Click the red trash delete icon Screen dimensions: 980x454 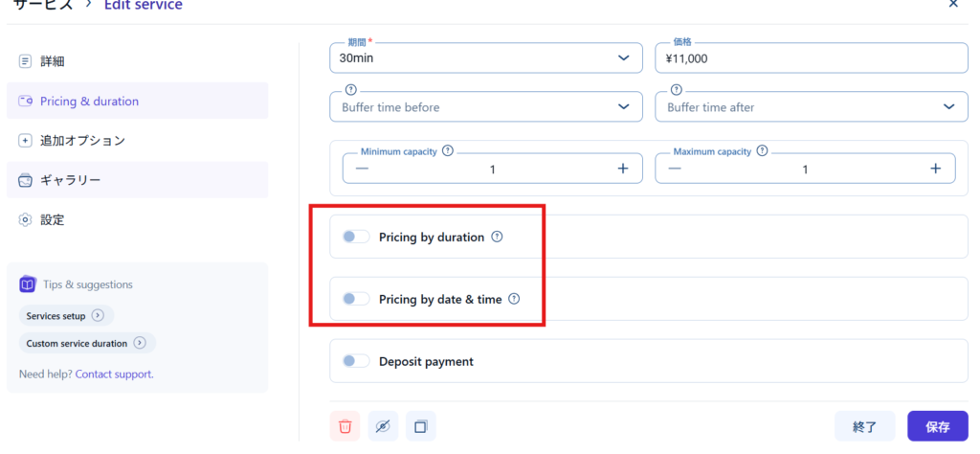tap(345, 426)
